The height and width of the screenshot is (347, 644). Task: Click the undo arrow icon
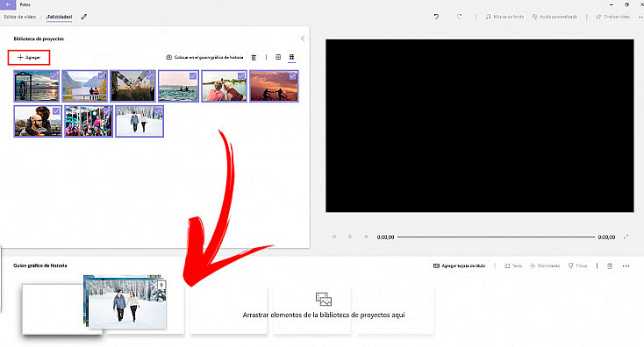click(x=436, y=17)
